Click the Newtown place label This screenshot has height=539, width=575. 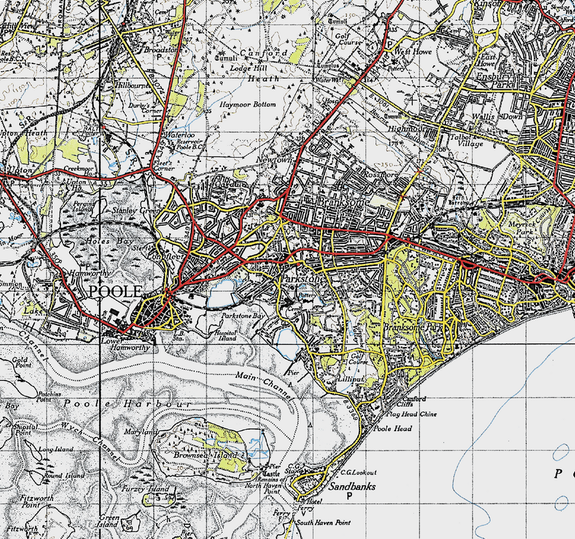pos(275,160)
